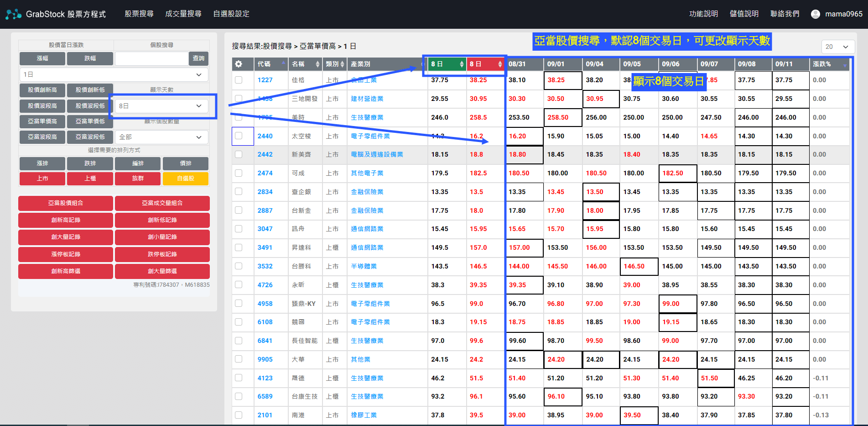Focus the 個股搜尋 input field
This screenshot has height=426, width=868.
coord(151,58)
